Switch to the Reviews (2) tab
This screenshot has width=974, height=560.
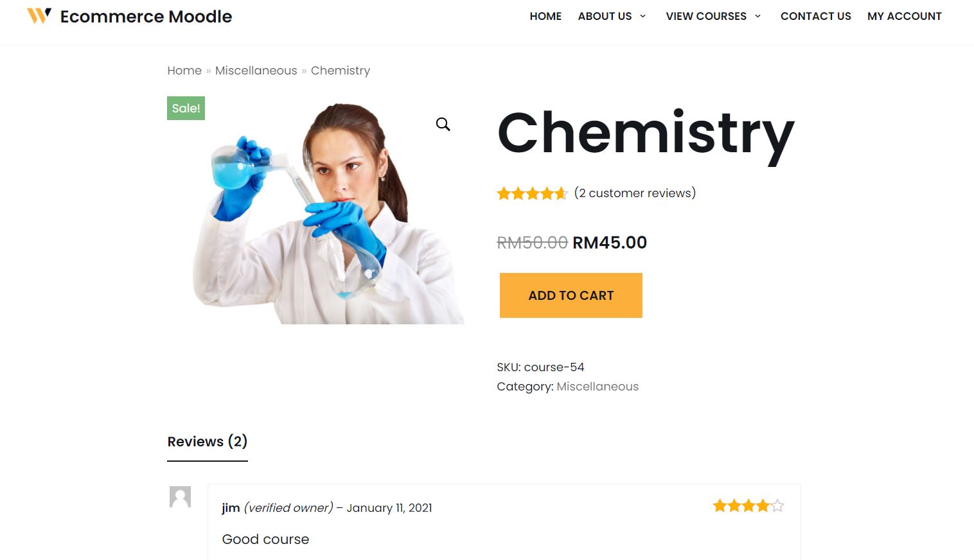pos(207,442)
